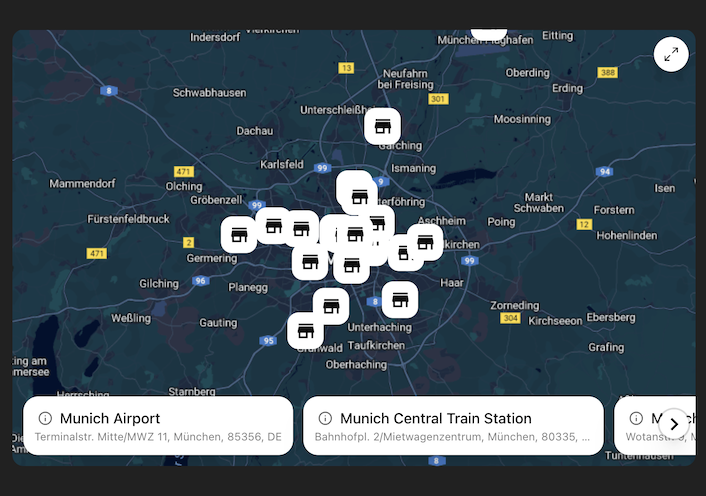Click the Dachau label on the map
Screen dimensions: 706x496
click(x=254, y=131)
